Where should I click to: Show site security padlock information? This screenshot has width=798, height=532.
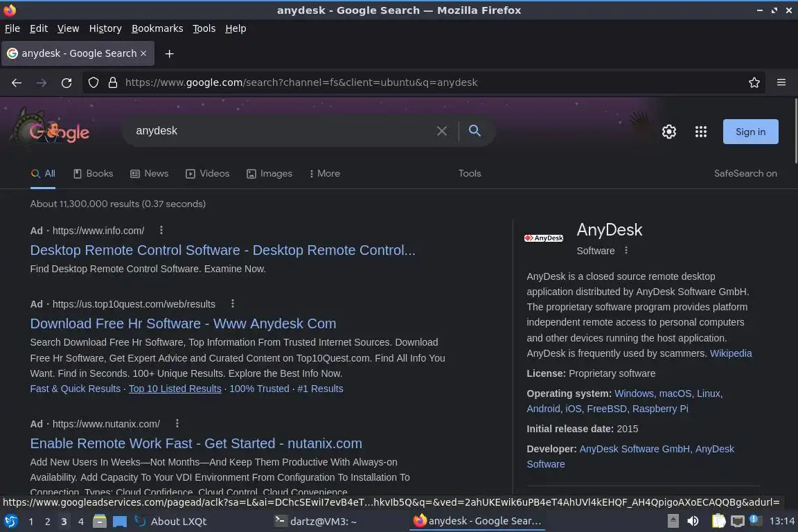click(x=112, y=82)
